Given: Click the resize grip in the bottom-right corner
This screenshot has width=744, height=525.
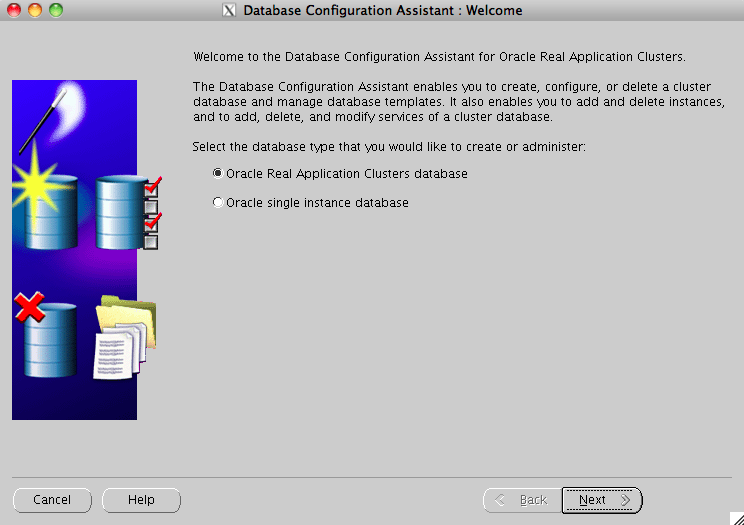Looking at the screenshot, I should (735, 517).
